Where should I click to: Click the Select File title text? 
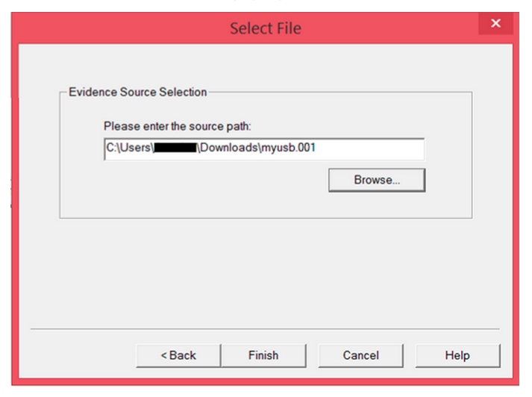[x=265, y=29]
